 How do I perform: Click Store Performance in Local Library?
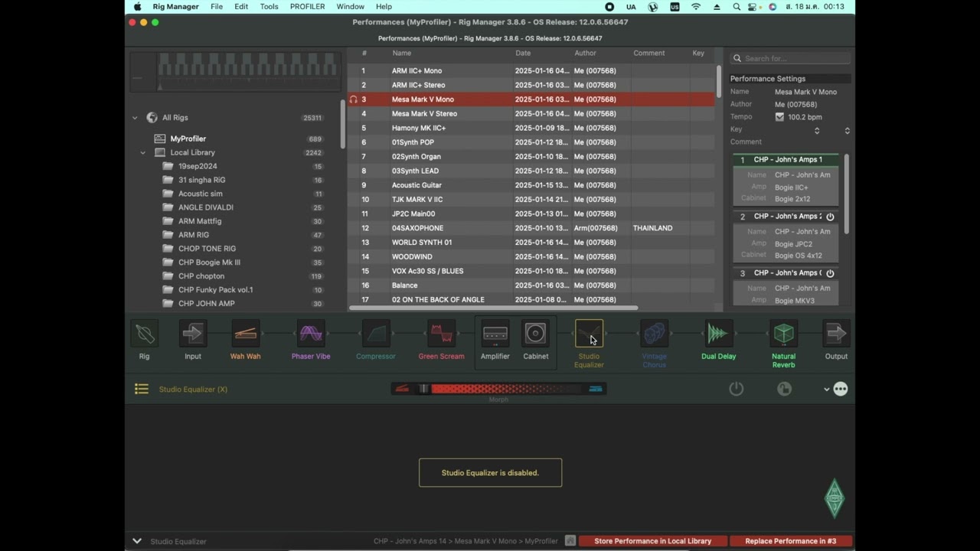tap(653, 541)
